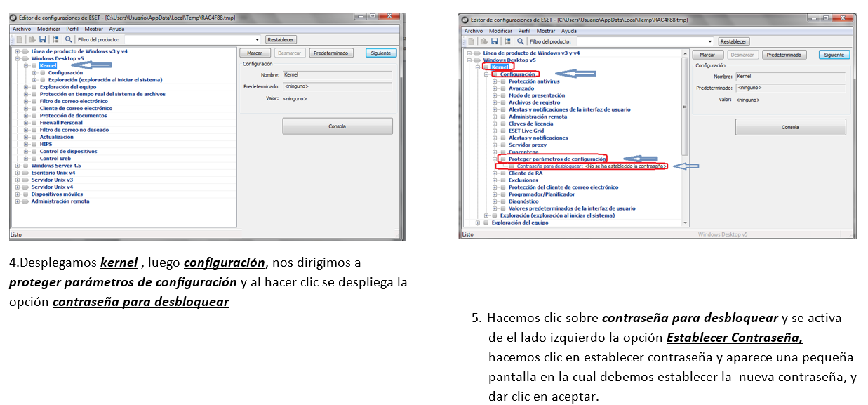The height and width of the screenshot is (405, 868).
Task: Click Predeterminado button in left window
Action: point(331,53)
